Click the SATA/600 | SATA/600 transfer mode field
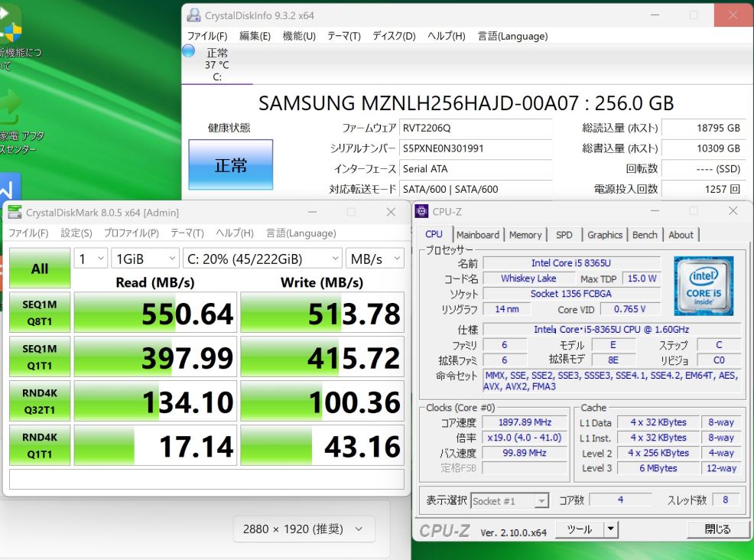 point(475,189)
